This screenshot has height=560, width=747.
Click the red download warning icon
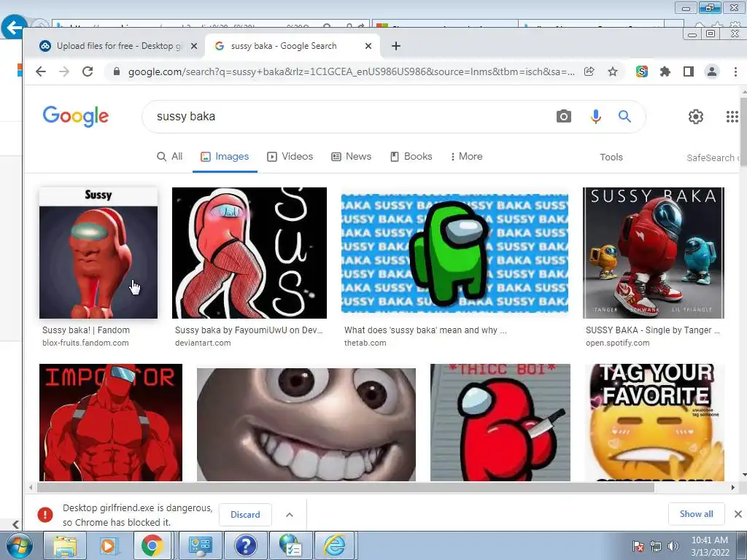click(x=45, y=515)
